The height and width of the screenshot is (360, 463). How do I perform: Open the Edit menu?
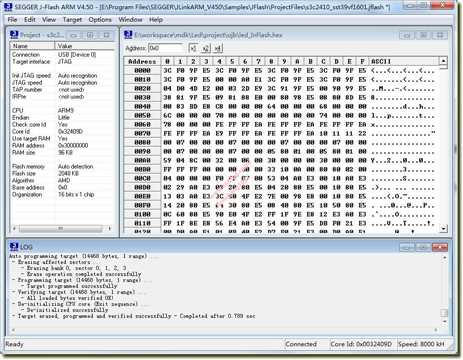[29, 20]
